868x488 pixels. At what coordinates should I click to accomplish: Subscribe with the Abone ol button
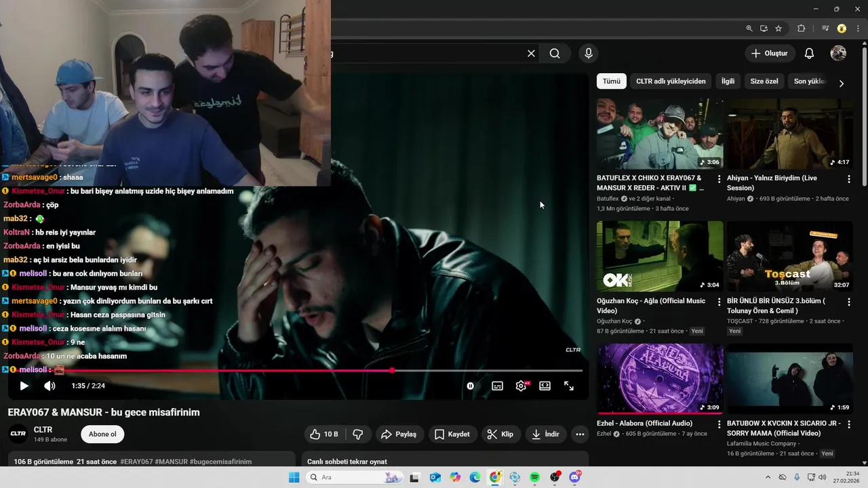tap(102, 434)
